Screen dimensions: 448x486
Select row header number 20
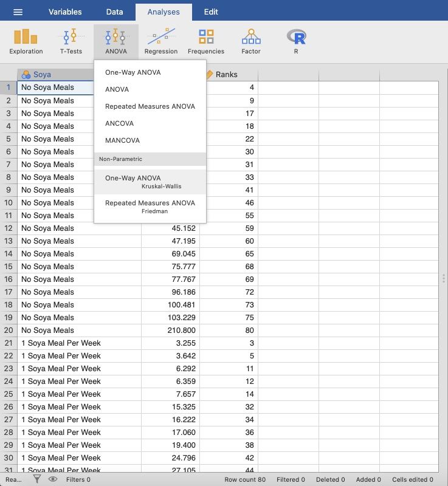9,330
